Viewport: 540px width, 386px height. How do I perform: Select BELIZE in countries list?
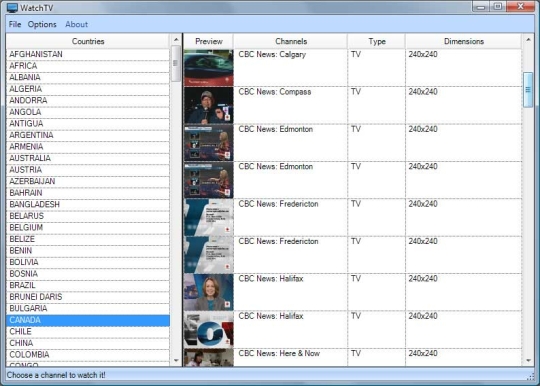[88, 239]
